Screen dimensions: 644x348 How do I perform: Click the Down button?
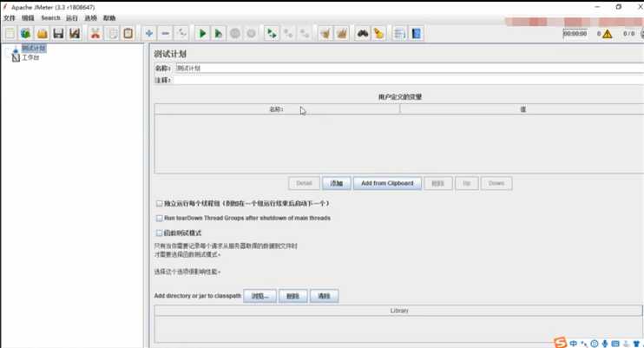click(496, 183)
